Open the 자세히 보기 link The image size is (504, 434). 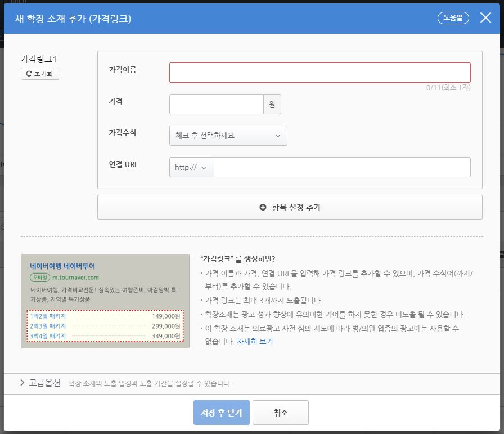click(x=254, y=342)
